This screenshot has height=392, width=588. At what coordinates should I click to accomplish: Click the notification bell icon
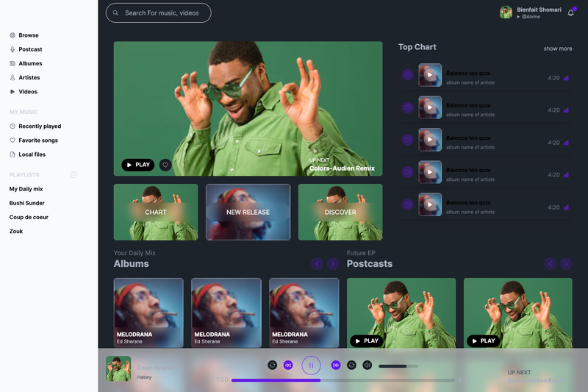click(x=571, y=13)
